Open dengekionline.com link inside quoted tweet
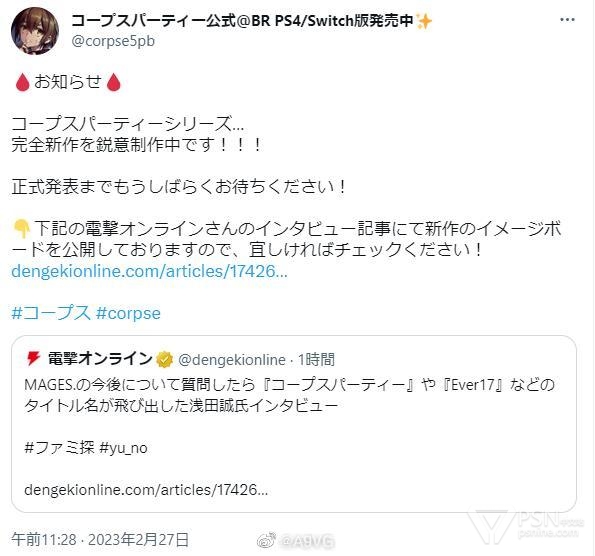This screenshot has height=556, width=595. tap(146, 490)
